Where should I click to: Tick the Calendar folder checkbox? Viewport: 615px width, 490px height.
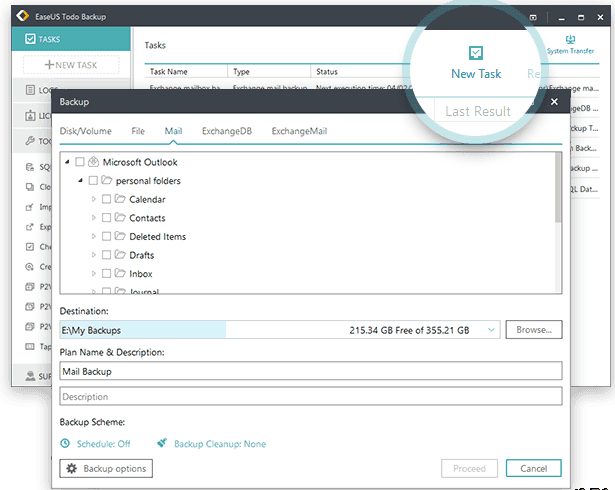click(106, 199)
